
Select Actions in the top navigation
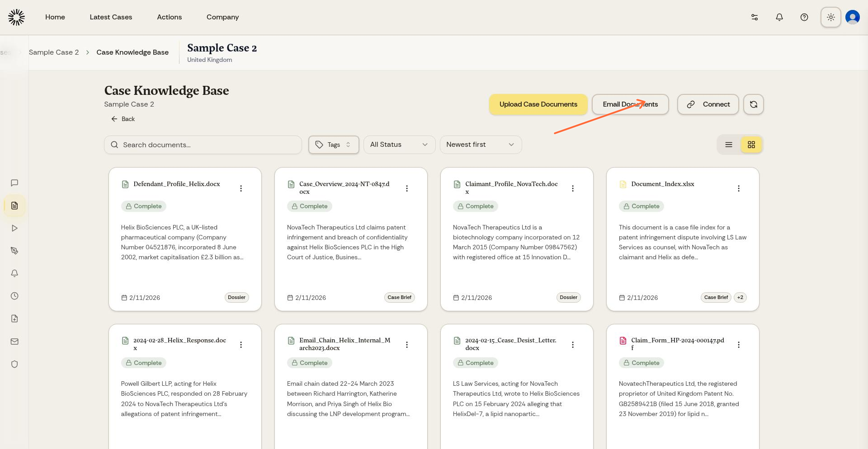click(170, 17)
